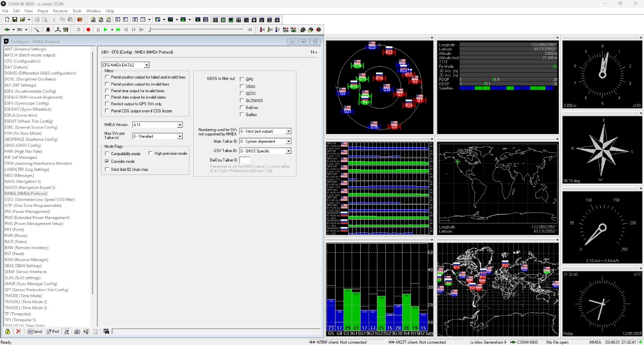Click the blue Coldstart thermometer icon
This screenshot has width=644, height=345.
[277, 30]
